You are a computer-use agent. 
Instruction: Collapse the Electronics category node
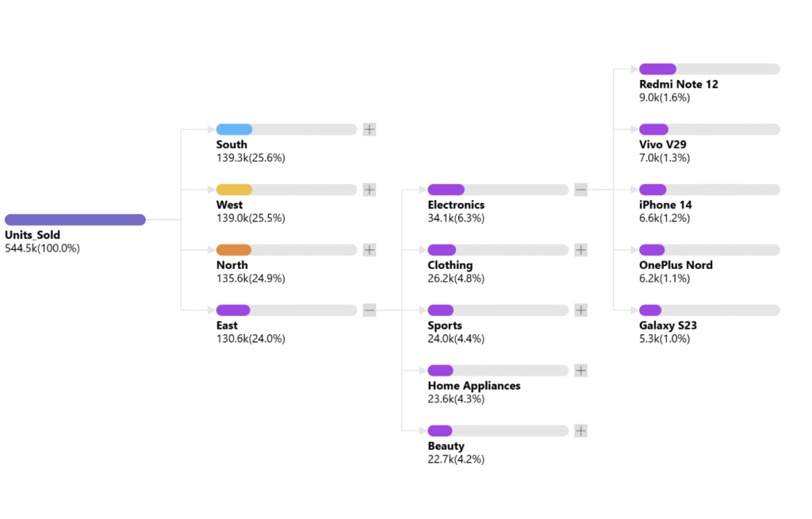[x=580, y=190]
